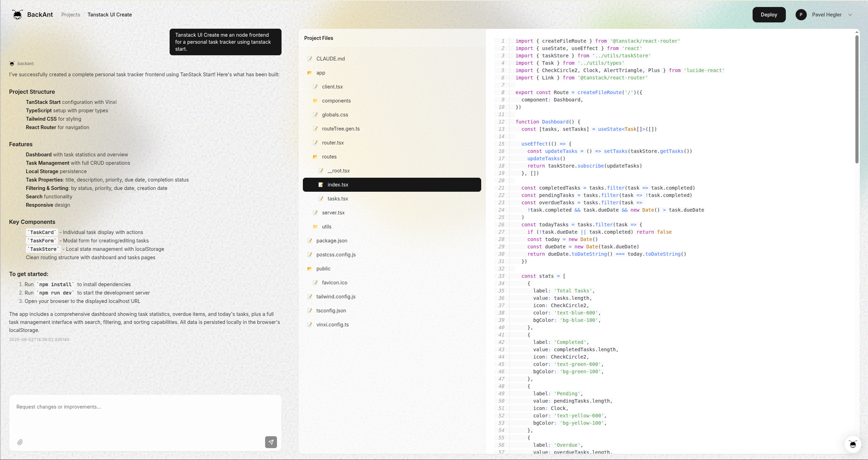
Task: Click the tsconfig.json file icon
Action: [310, 311]
